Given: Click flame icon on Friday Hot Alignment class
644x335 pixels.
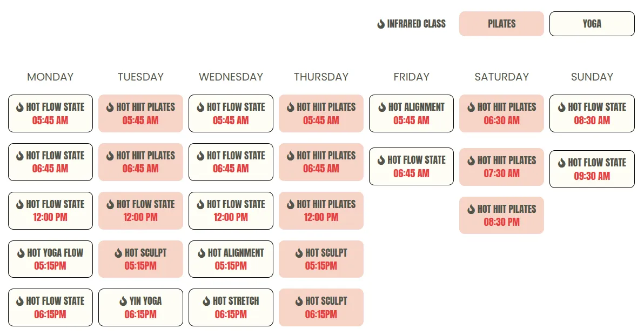Looking at the screenshot, I should (x=382, y=107).
